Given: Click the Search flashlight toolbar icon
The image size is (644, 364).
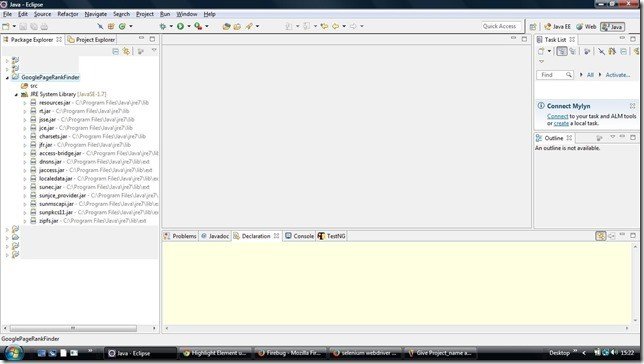Looking at the screenshot, I should click(x=249, y=26).
